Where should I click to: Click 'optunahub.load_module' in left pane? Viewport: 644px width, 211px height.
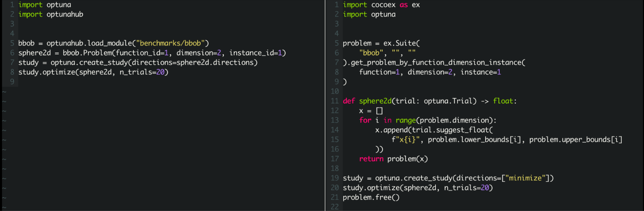tap(89, 43)
